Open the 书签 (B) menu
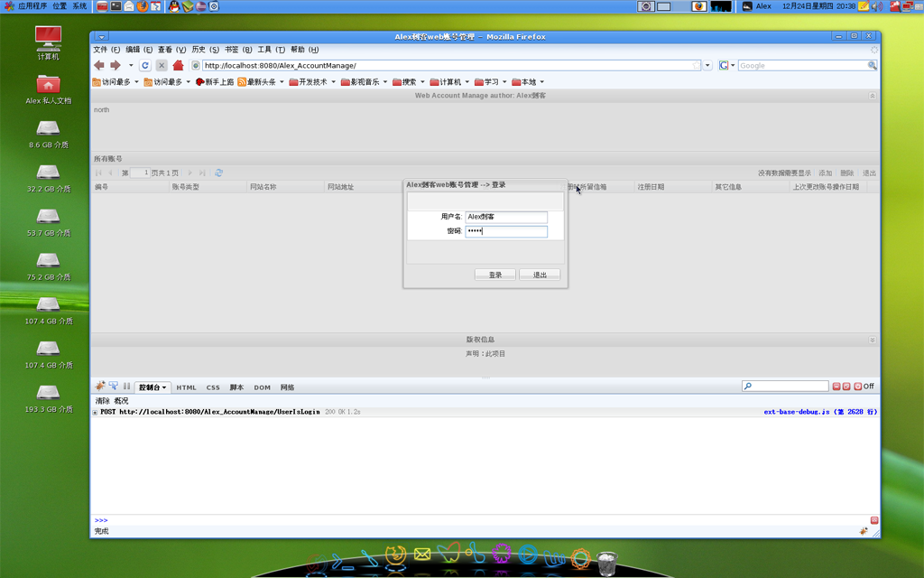The height and width of the screenshot is (578, 924). [x=238, y=50]
